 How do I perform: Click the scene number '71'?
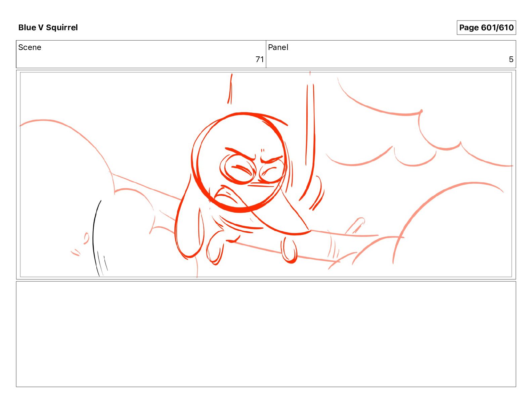point(260,59)
